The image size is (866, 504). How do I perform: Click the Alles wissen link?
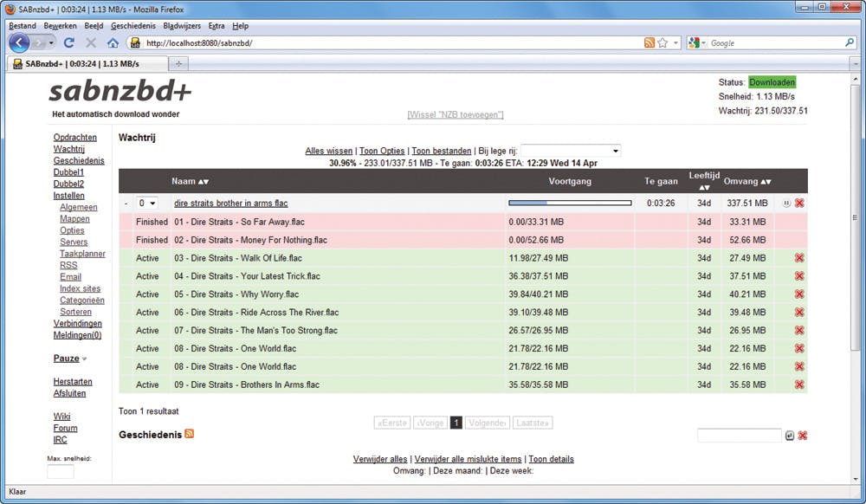pos(328,151)
